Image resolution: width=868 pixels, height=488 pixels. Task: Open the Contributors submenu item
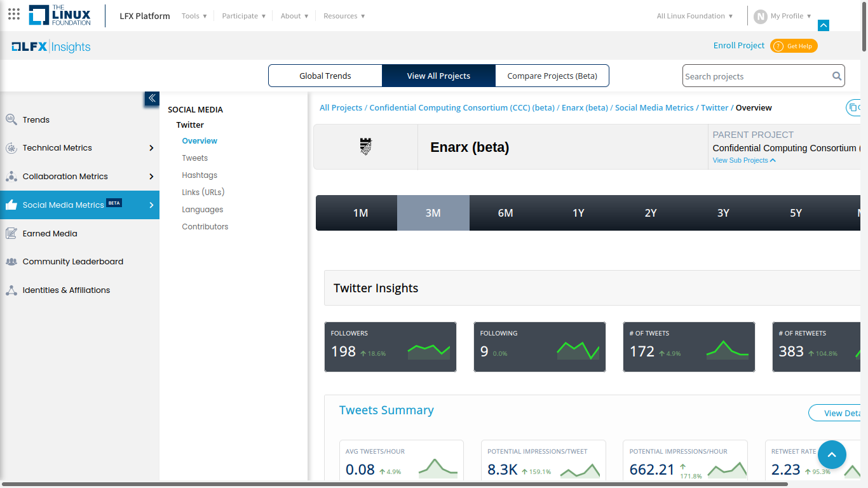click(x=205, y=227)
